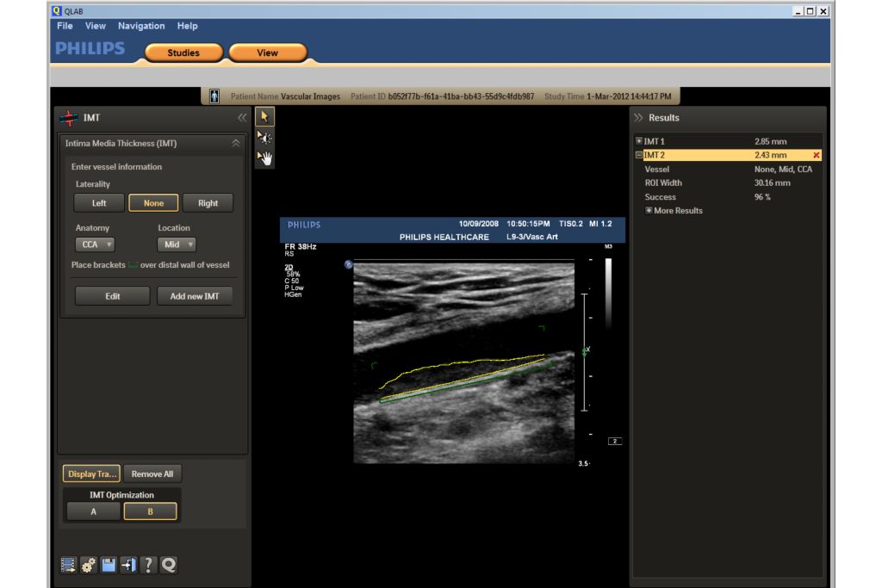
Task: Click the grayscale bar beside the ultrasound
Action: [x=608, y=293]
